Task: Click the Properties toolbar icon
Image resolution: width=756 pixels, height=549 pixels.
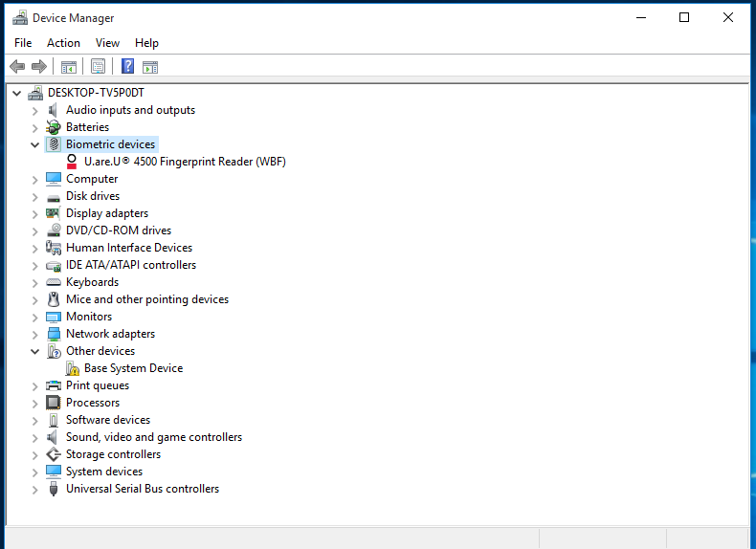Action: click(x=98, y=66)
